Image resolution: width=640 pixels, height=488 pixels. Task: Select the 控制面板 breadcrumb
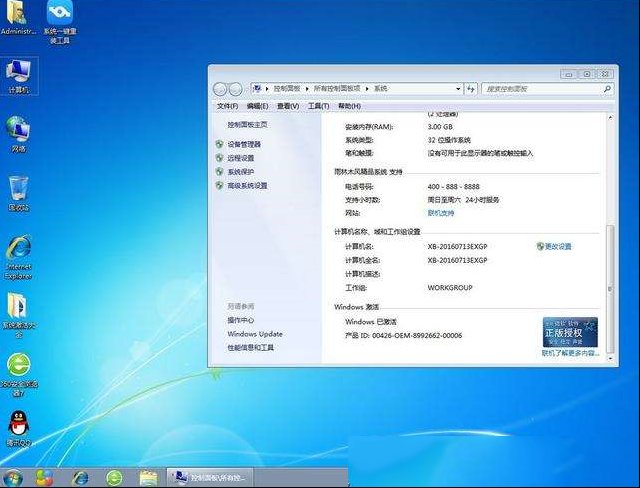287,89
